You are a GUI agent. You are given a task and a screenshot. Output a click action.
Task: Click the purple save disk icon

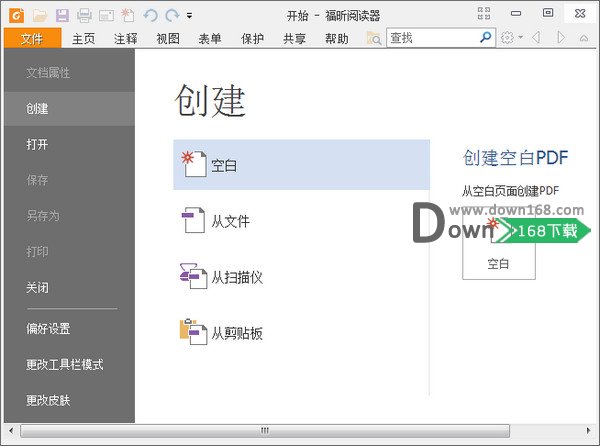[62, 16]
